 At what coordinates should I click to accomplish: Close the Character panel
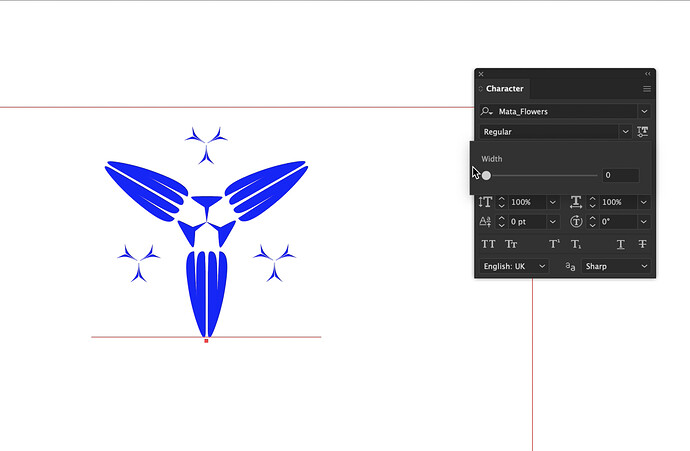click(x=481, y=74)
